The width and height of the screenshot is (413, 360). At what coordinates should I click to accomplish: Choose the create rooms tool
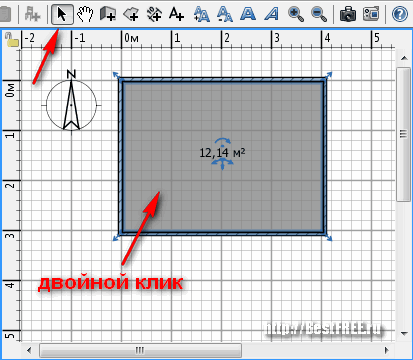pos(131,15)
